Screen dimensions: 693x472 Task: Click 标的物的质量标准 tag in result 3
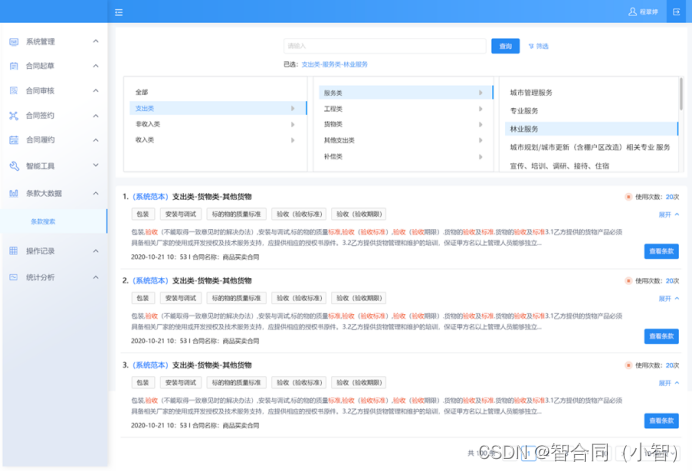[x=236, y=383]
